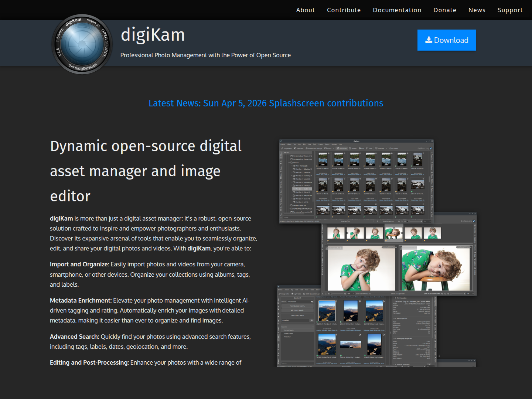
Task: Open the light table child portrait screenshot
Action: pos(399,259)
